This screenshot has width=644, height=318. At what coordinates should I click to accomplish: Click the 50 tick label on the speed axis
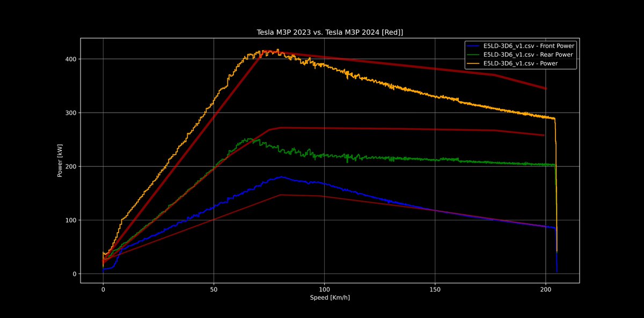pyautogui.click(x=214, y=289)
